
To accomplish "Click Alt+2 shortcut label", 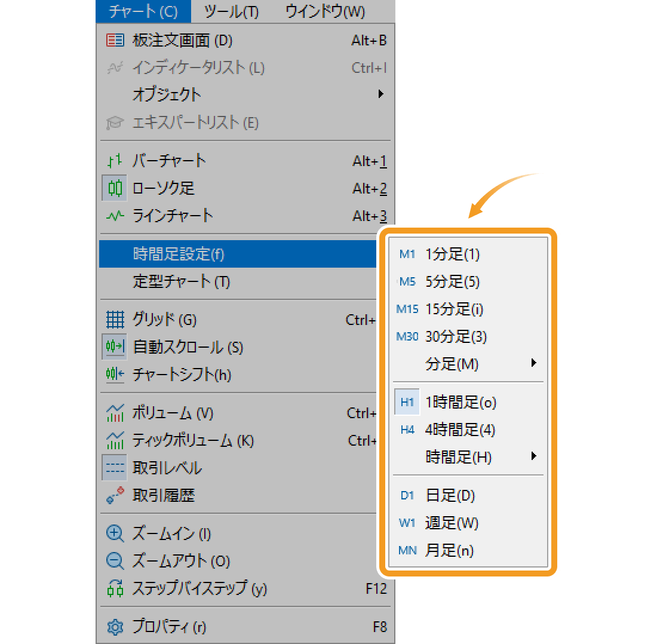I will (x=370, y=189).
